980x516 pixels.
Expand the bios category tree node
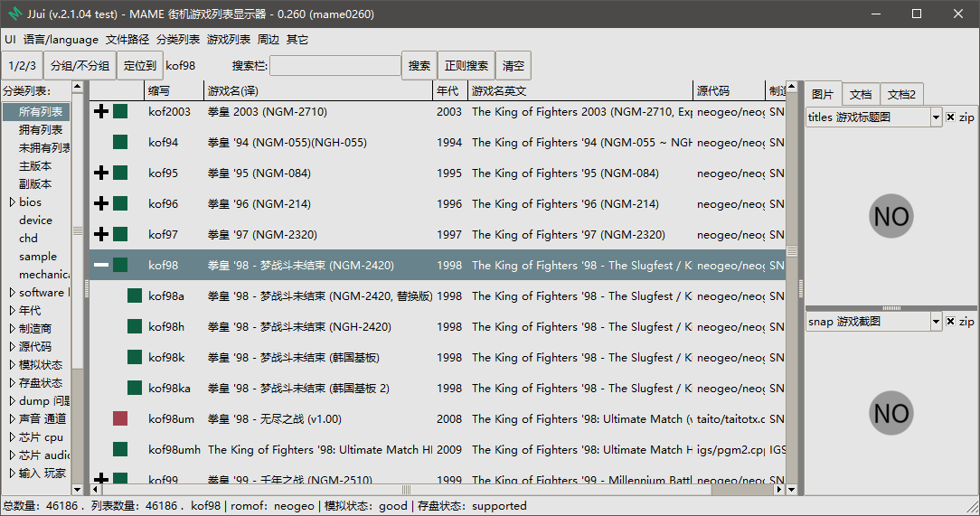coord(12,202)
